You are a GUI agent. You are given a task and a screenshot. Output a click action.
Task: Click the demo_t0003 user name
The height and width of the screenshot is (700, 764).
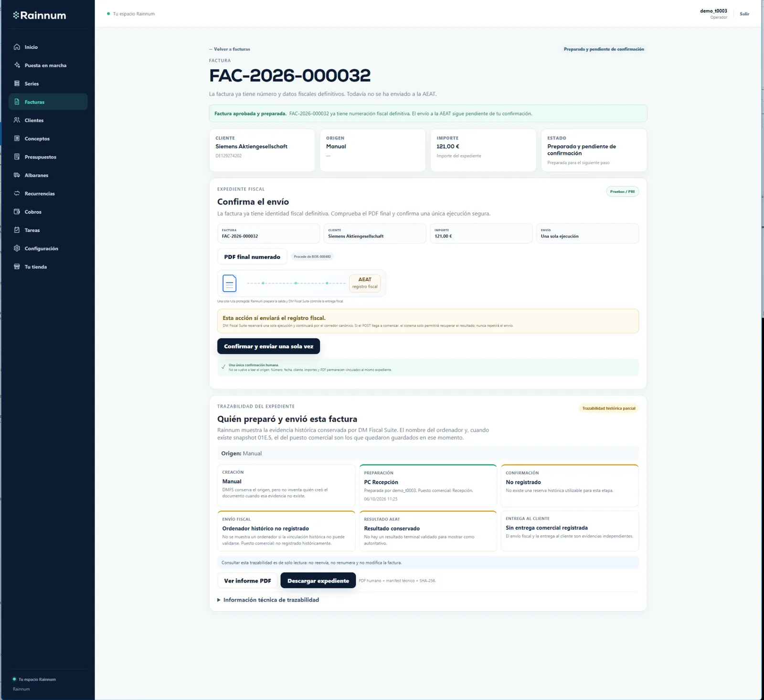(713, 11)
